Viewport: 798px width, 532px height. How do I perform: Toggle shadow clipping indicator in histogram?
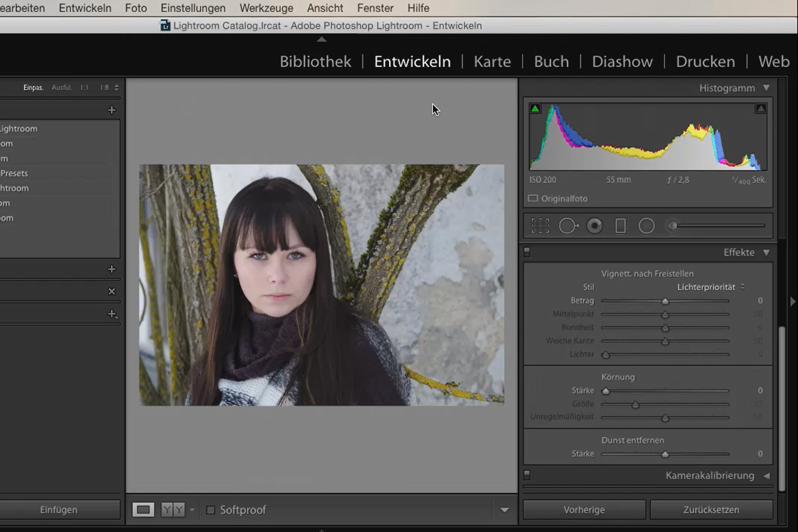pos(535,108)
